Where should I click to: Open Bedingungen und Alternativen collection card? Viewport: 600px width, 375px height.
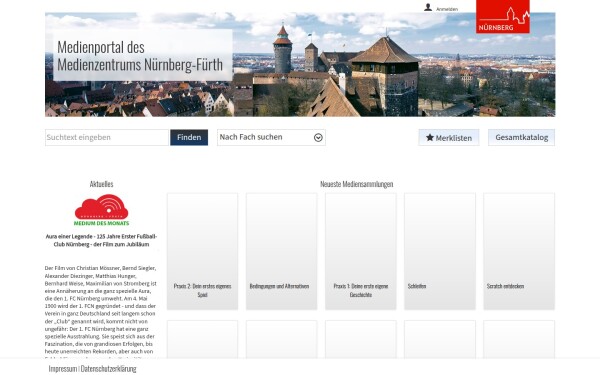click(282, 251)
